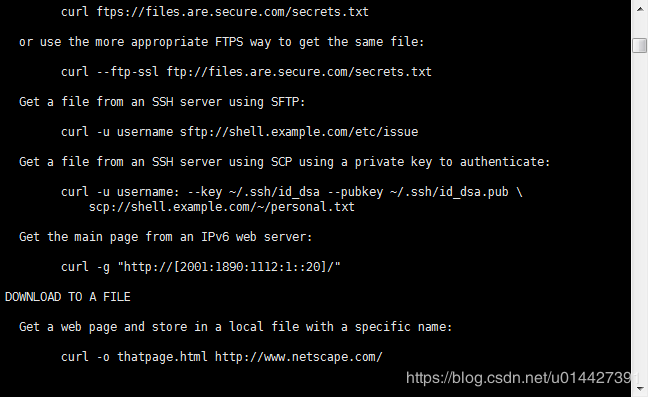The width and height of the screenshot is (648, 397).
Task: Click the 'or use the more appropriate FTPS' line
Action: pos(222,42)
